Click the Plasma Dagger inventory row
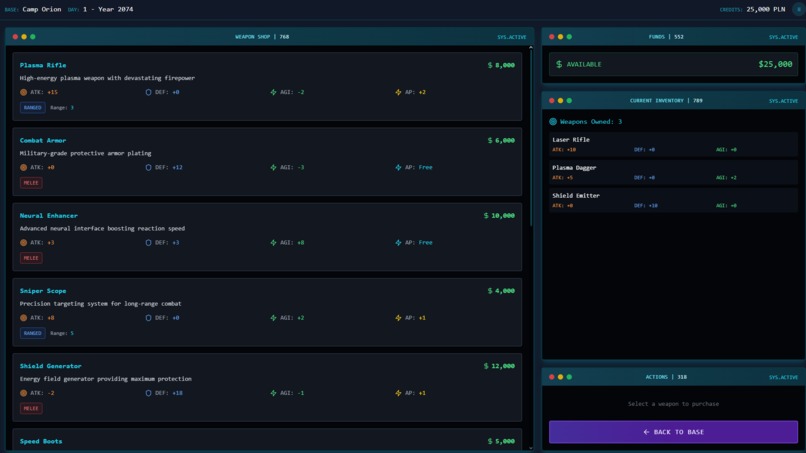806x453 pixels. (x=673, y=172)
